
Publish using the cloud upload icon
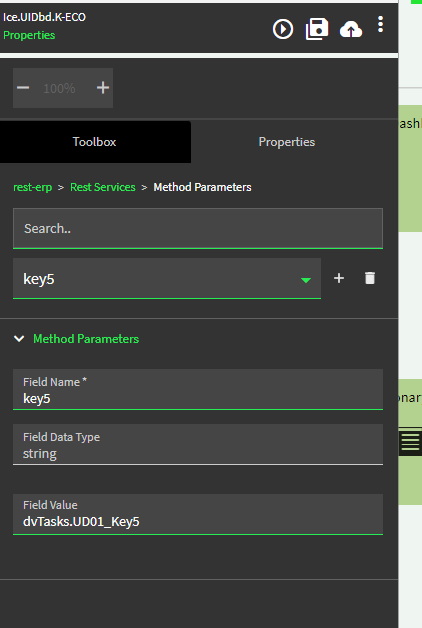pos(351,29)
